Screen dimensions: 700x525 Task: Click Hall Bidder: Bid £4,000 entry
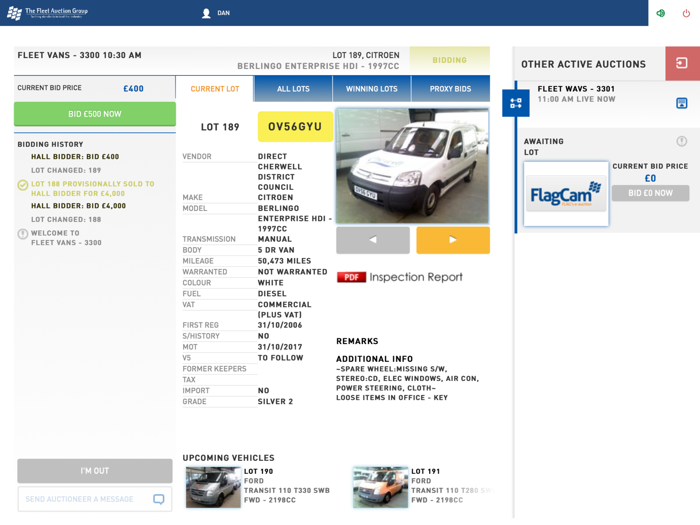[78, 206]
